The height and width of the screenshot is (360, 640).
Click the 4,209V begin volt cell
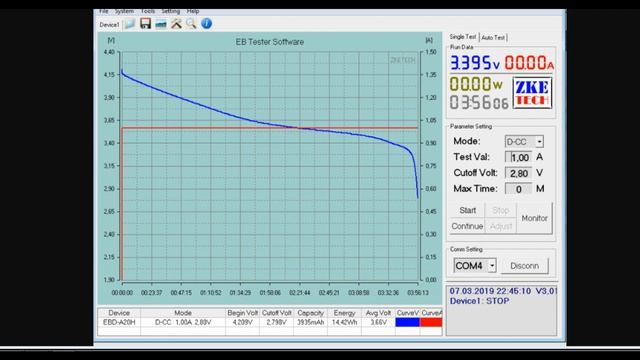click(x=242, y=322)
